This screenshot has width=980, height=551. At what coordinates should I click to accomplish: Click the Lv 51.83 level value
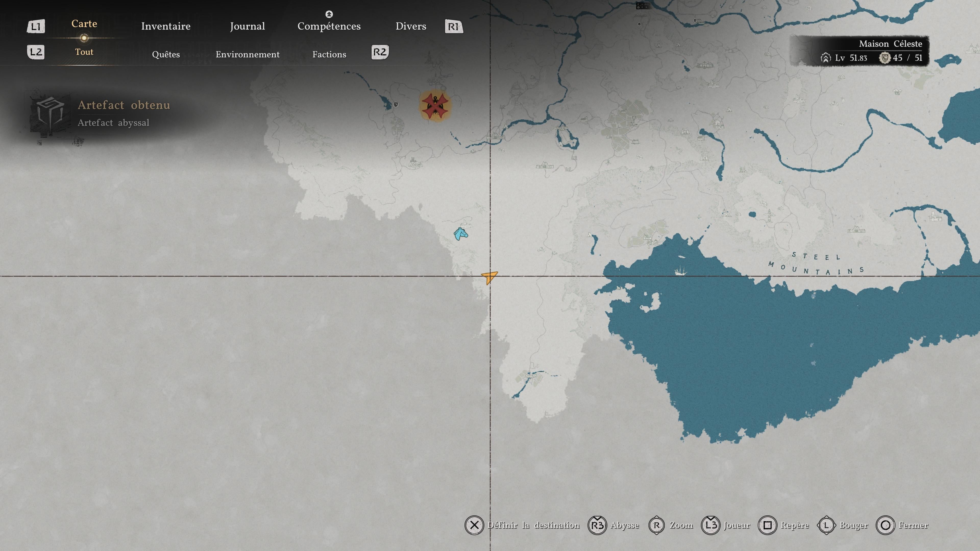[851, 58]
